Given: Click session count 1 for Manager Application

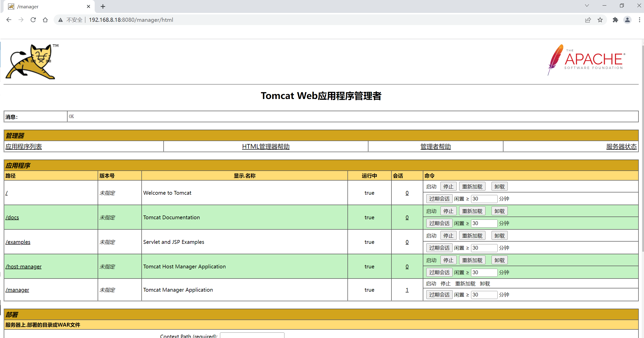Looking at the screenshot, I should pos(407,290).
